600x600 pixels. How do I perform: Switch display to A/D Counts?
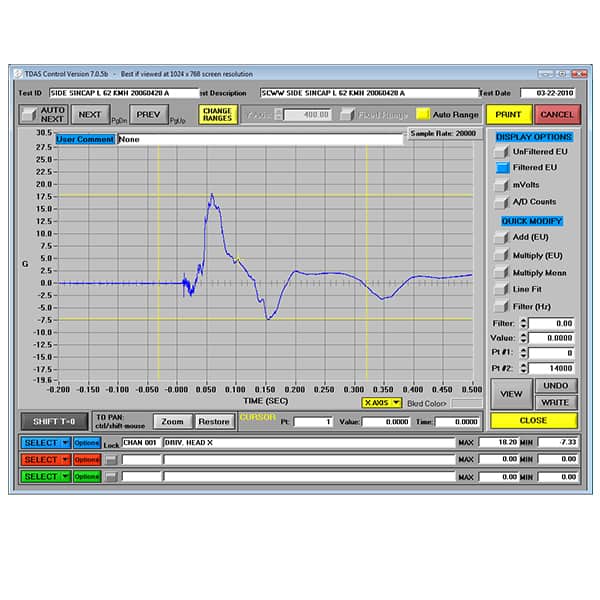click(x=501, y=202)
